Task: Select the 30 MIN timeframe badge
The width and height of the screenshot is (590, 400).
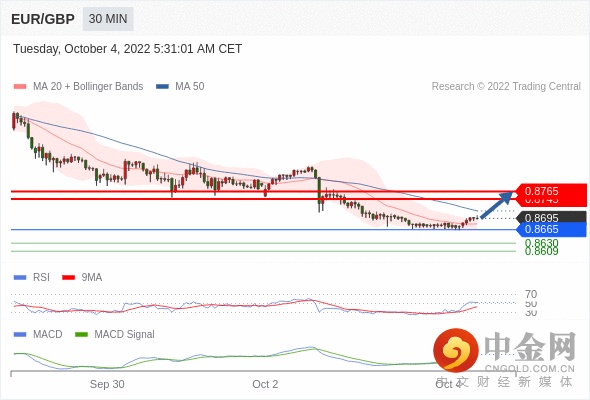Action: (x=108, y=18)
